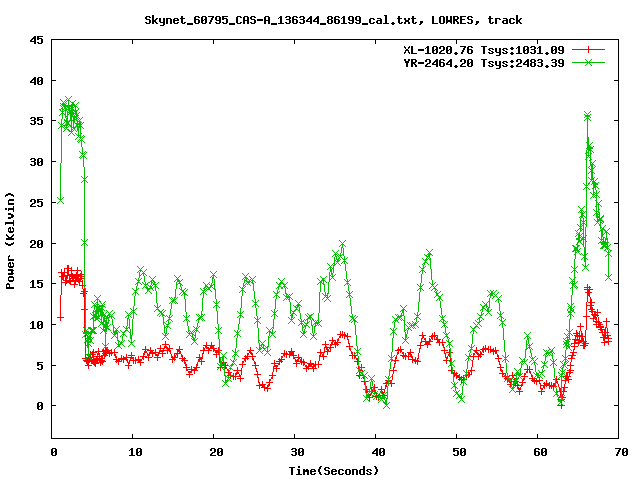Click the x-axis tick label '70'
The image size is (640, 480).
click(x=621, y=452)
